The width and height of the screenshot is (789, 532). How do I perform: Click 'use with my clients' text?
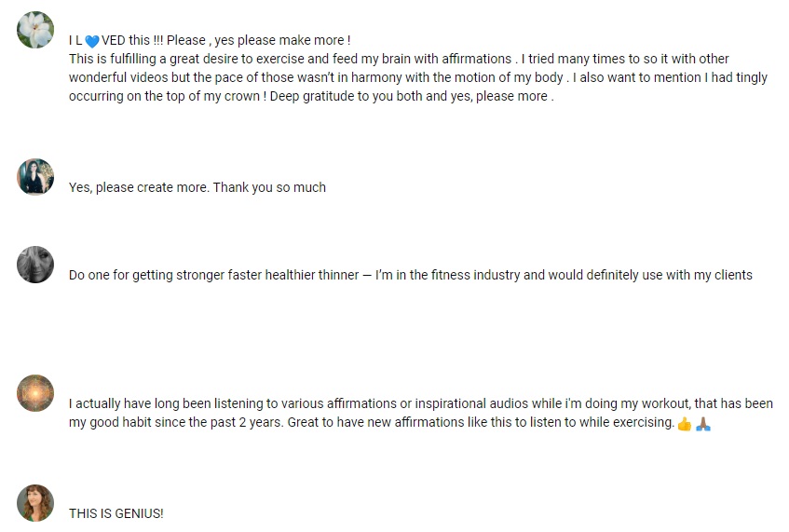point(697,275)
